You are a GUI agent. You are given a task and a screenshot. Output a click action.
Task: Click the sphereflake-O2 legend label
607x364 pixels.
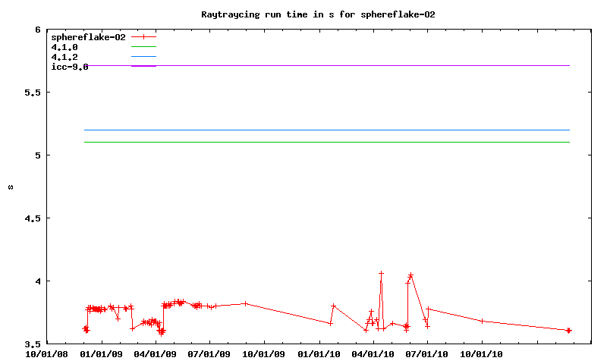(88, 36)
